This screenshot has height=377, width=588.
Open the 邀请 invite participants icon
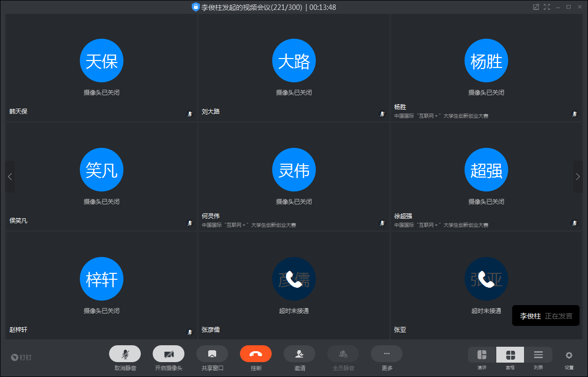click(299, 354)
